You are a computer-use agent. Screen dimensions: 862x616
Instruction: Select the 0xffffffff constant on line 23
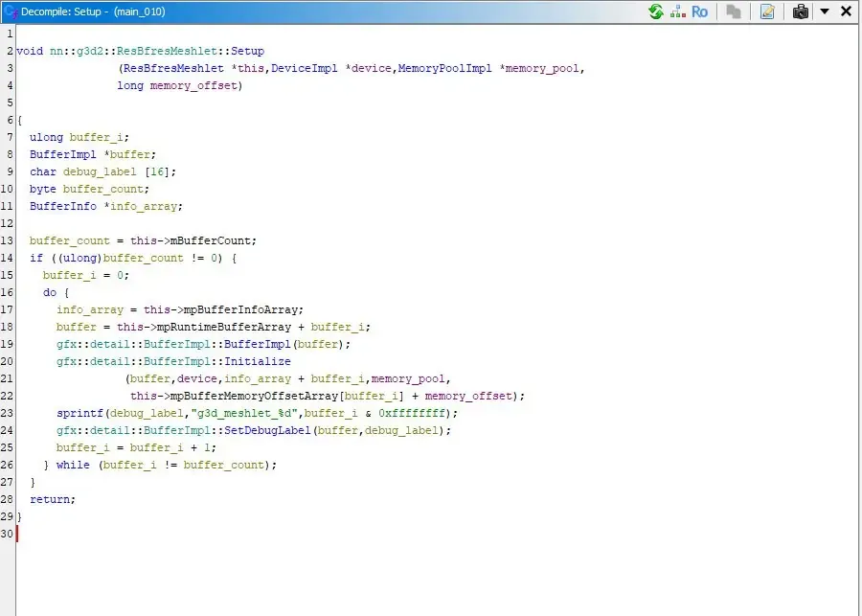click(411, 413)
